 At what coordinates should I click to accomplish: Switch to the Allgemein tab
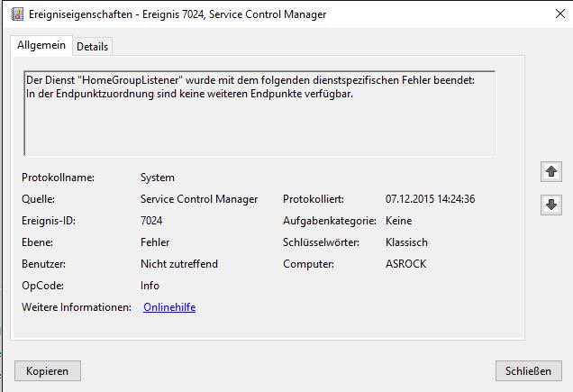click(40, 45)
